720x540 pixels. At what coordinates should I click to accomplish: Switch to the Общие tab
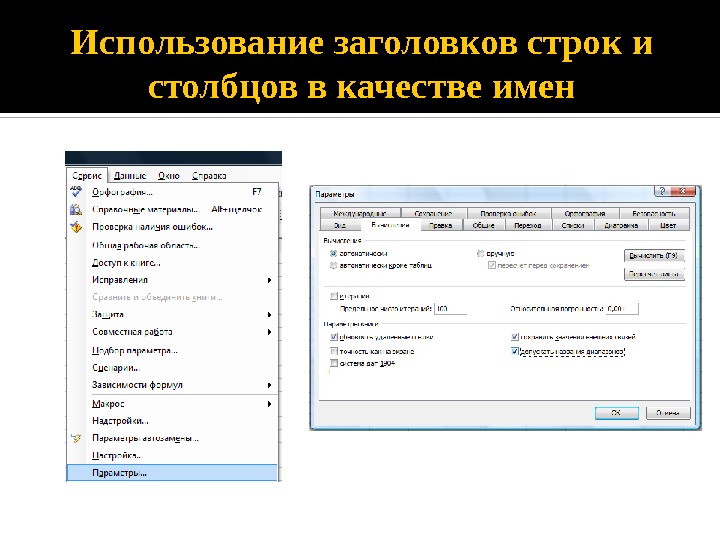pos(484,225)
